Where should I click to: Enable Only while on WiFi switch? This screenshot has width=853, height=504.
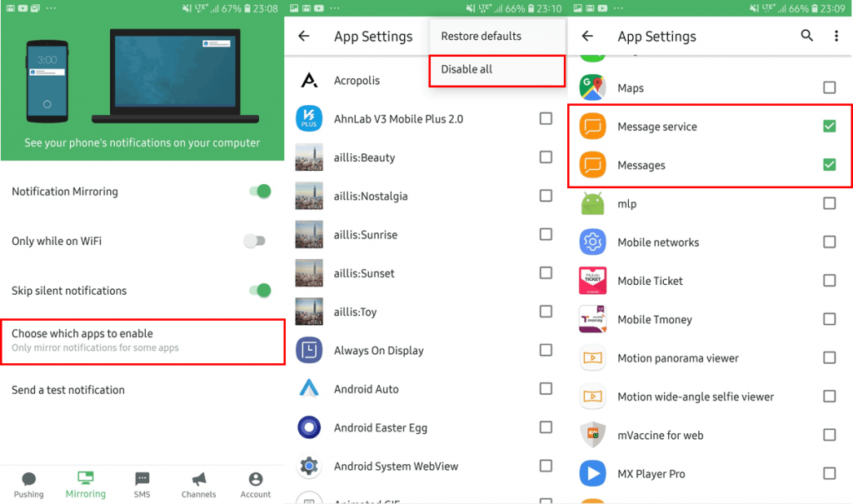(255, 241)
